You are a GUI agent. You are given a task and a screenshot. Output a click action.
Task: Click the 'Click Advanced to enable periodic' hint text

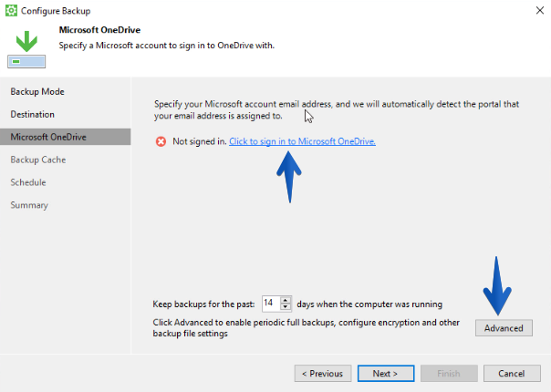(x=307, y=327)
